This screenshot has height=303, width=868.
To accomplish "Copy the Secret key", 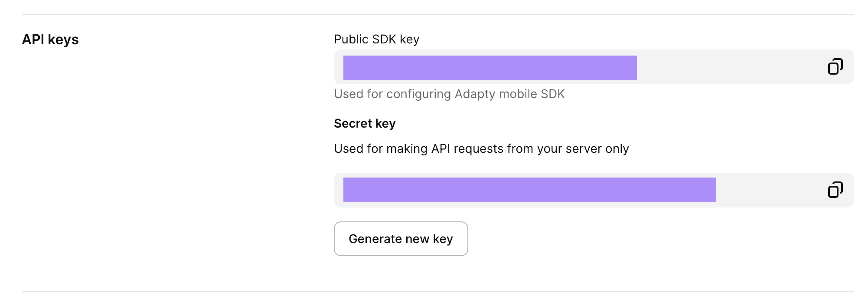I will (x=835, y=190).
